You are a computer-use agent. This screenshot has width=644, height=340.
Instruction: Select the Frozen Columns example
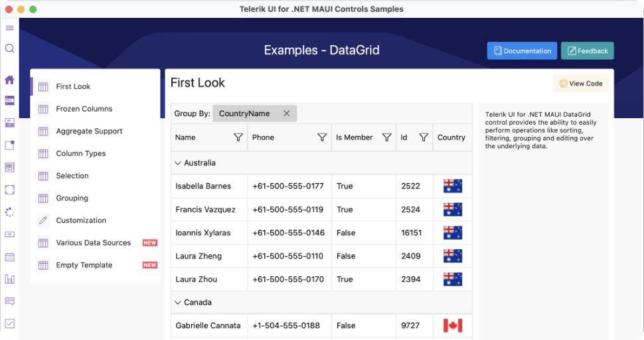[x=84, y=109]
